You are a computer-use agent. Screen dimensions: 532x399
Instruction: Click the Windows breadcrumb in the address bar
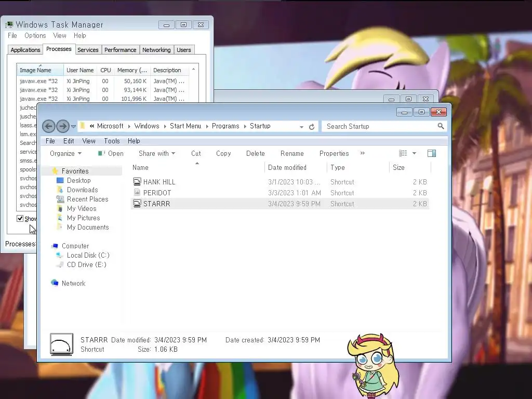coord(147,126)
